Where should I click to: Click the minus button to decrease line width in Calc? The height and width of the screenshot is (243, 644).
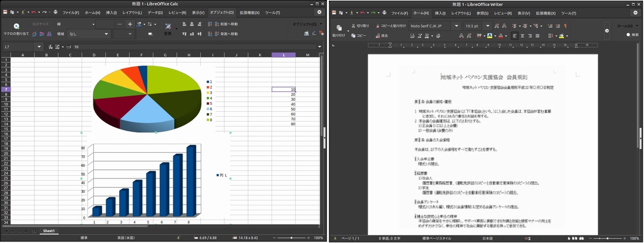[120, 24]
